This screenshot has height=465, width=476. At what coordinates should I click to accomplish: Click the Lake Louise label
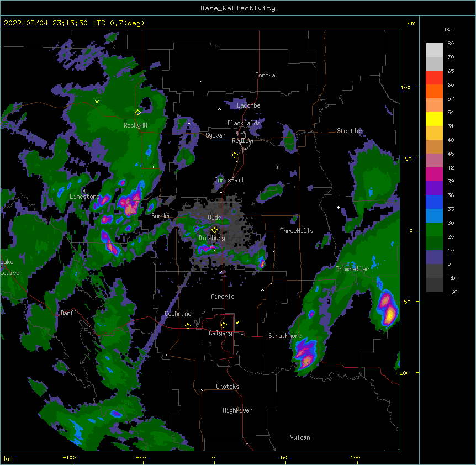click(x=10, y=267)
